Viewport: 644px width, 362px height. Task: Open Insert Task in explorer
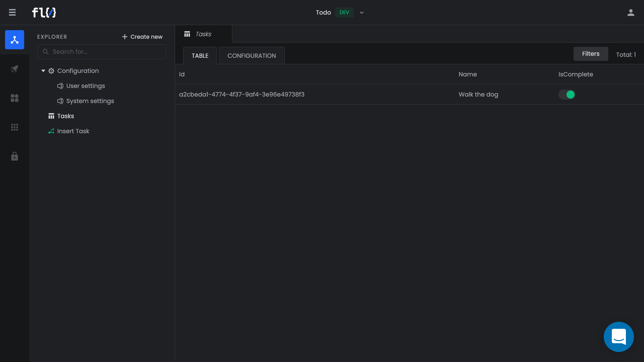pos(73,131)
